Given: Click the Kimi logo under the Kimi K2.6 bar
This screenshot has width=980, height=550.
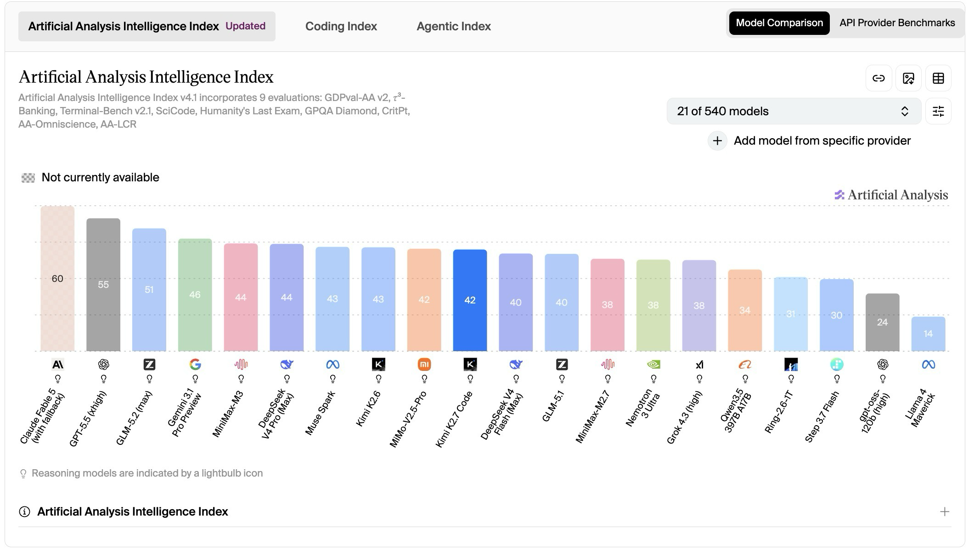Looking at the screenshot, I should coord(378,365).
